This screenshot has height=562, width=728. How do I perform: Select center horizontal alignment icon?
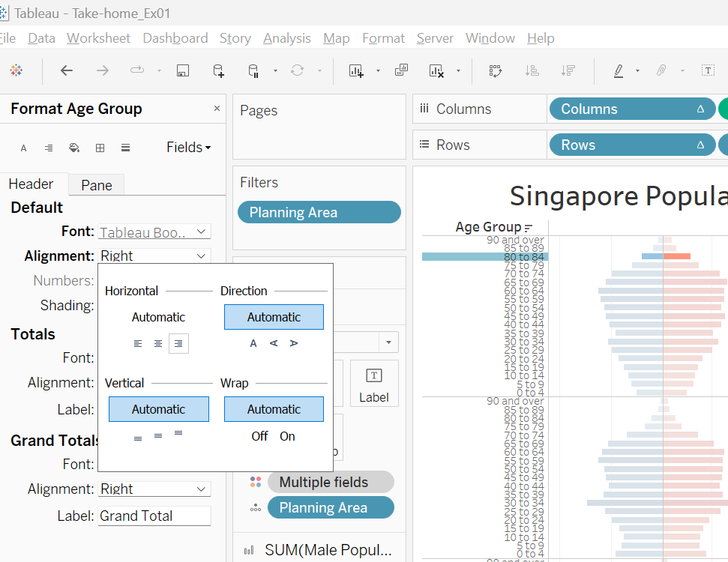point(158,343)
